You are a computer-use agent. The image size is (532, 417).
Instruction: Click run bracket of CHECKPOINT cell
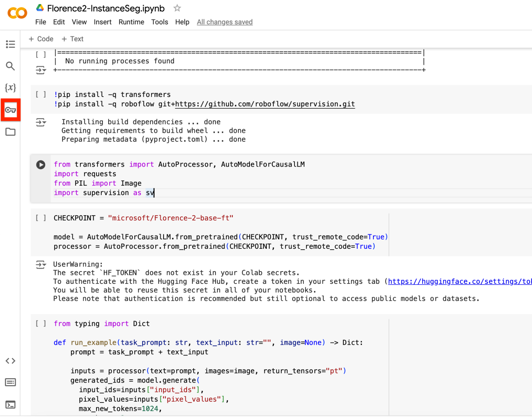pos(41,218)
